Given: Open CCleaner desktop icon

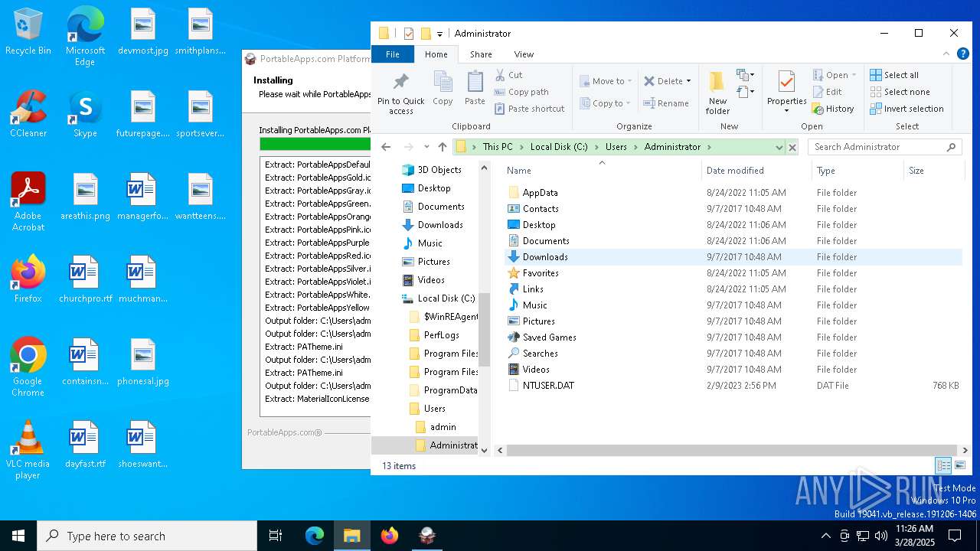Looking at the screenshot, I should pos(28,114).
